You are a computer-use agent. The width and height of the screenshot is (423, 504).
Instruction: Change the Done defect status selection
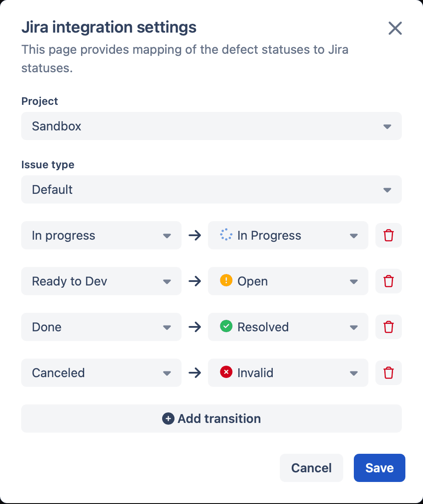[101, 327]
